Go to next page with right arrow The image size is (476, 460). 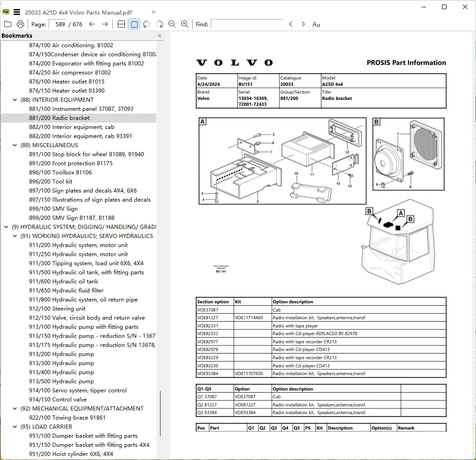tap(105, 24)
